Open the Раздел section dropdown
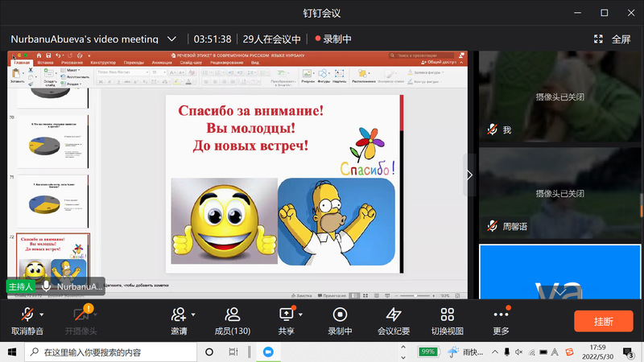Screen dimensions: 644x362 tap(71, 84)
